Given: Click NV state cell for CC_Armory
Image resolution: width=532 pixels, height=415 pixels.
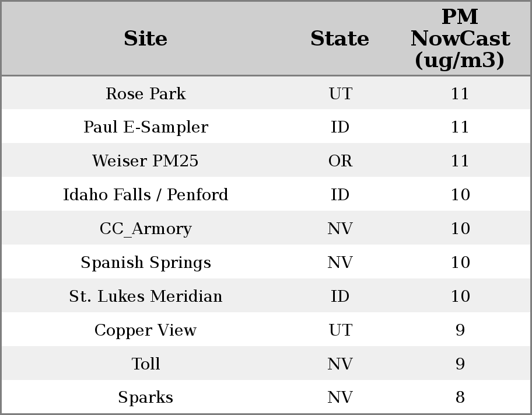Looking at the screenshot, I should [x=340, y=229].
